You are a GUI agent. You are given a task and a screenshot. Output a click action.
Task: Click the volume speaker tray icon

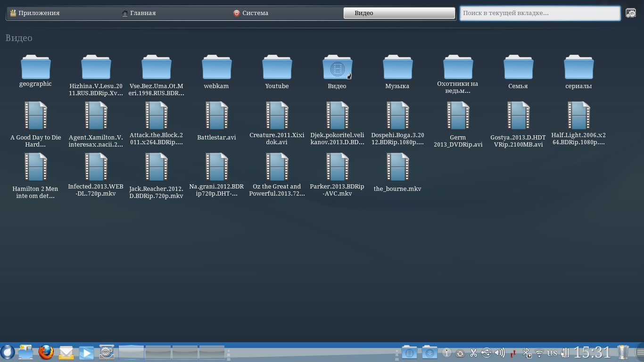coord(500,353)
